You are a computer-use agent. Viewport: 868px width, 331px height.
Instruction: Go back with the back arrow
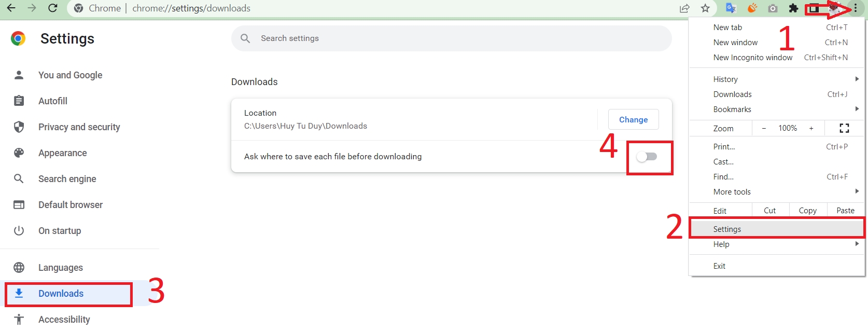coord(11,8)
